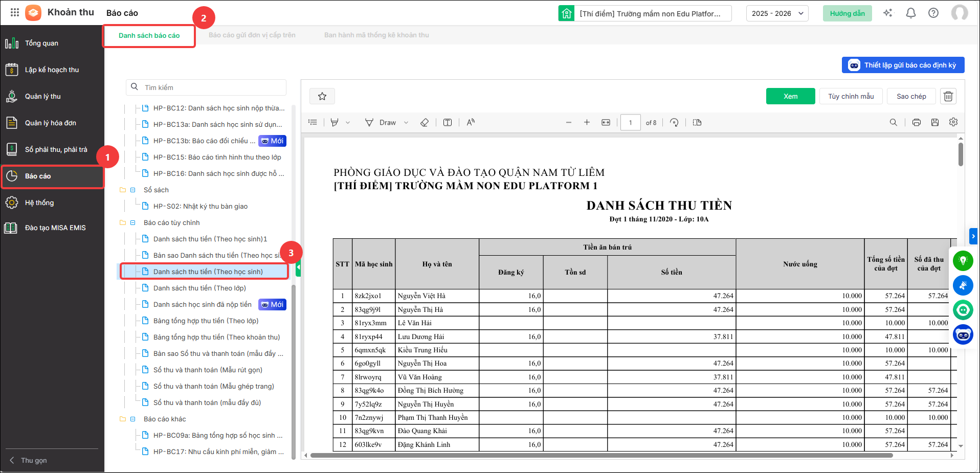Click the Hướng dẫn button
The image size is (980, 473).
point(847,13)
